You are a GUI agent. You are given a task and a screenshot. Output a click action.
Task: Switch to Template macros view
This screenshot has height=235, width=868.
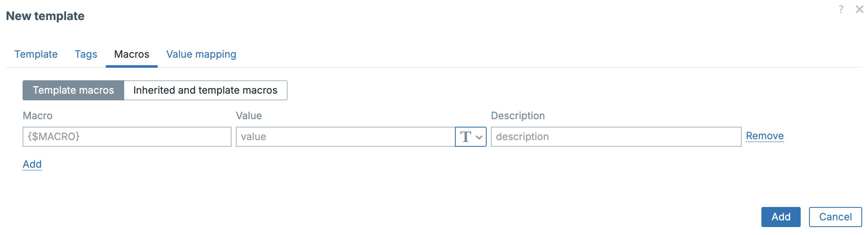(x=73, y=90)
